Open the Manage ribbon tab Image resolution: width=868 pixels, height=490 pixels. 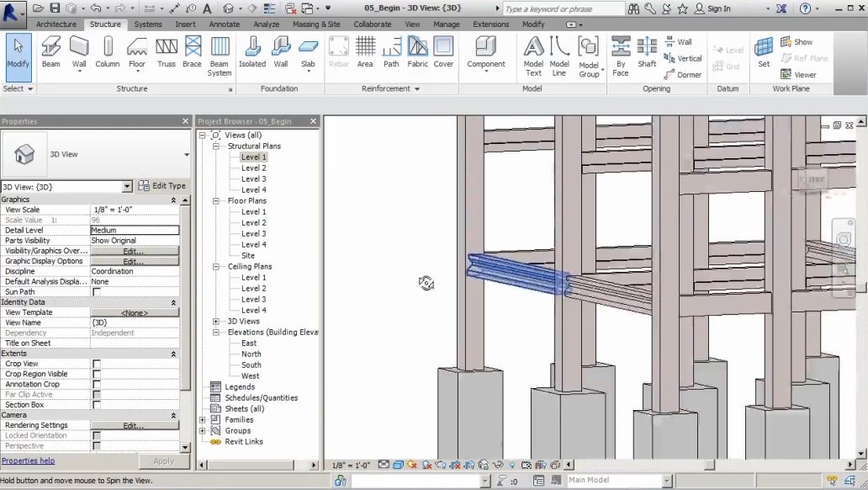point(446,24)
